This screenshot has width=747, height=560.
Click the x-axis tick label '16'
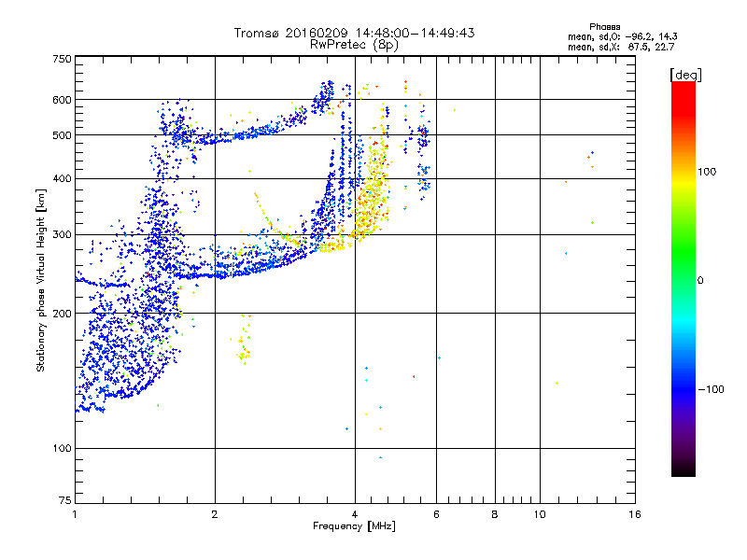point(635,514)
